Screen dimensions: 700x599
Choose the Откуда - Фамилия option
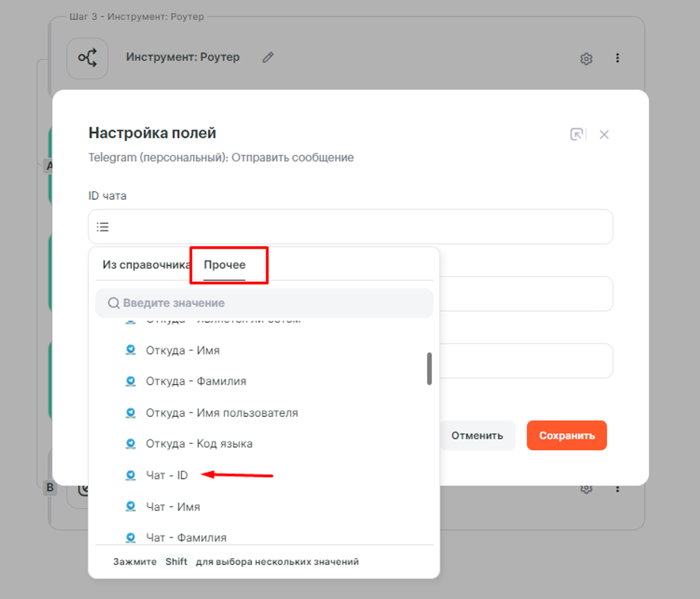[x=196, y=381]
